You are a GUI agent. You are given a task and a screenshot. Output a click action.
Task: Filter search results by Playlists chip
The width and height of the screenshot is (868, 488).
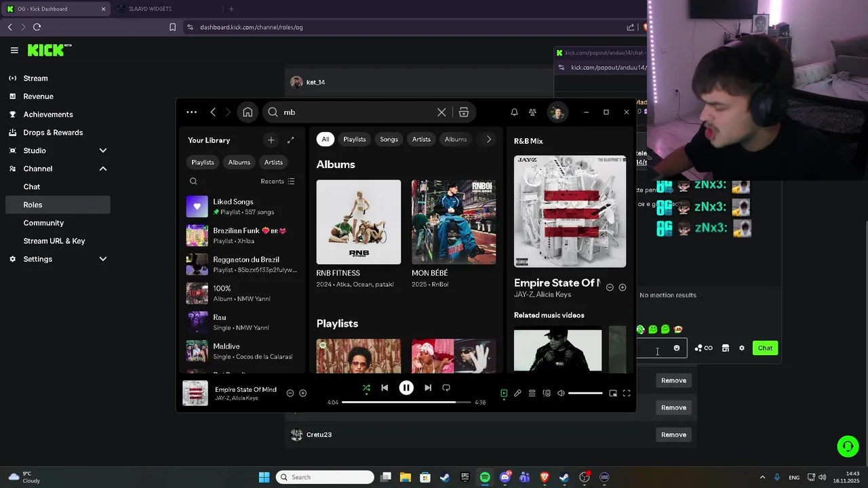point(355,140)
